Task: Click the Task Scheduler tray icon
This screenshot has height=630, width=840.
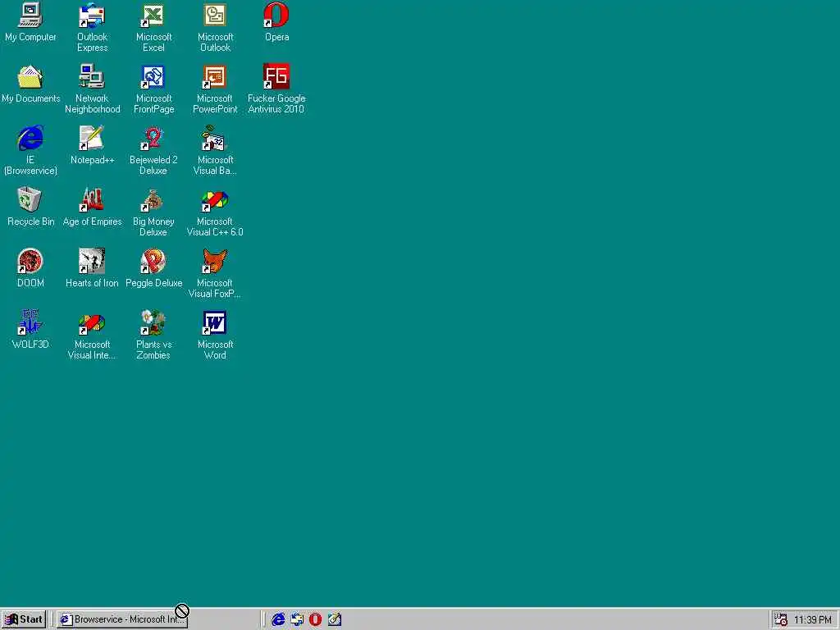Action: pyautogui.click(x=781, y=619)
